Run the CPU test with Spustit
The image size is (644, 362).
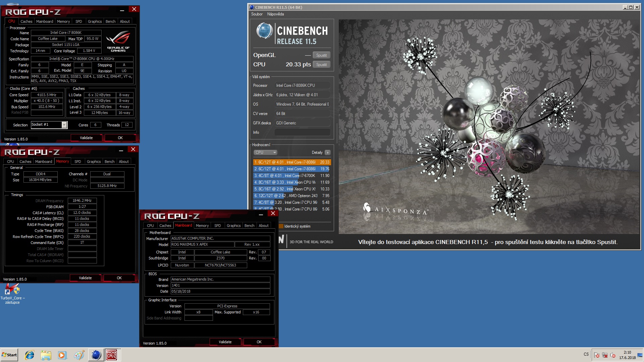pyautogui.click(x=321, y=65)
